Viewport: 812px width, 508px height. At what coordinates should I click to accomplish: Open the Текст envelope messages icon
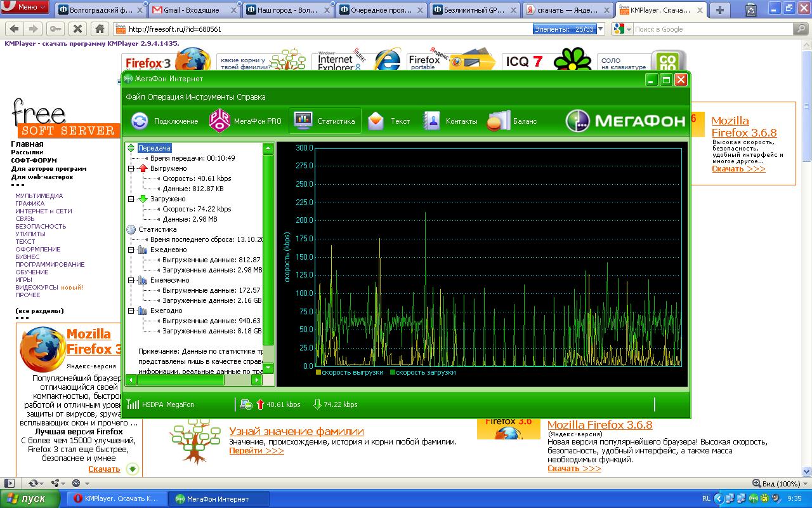376,121
